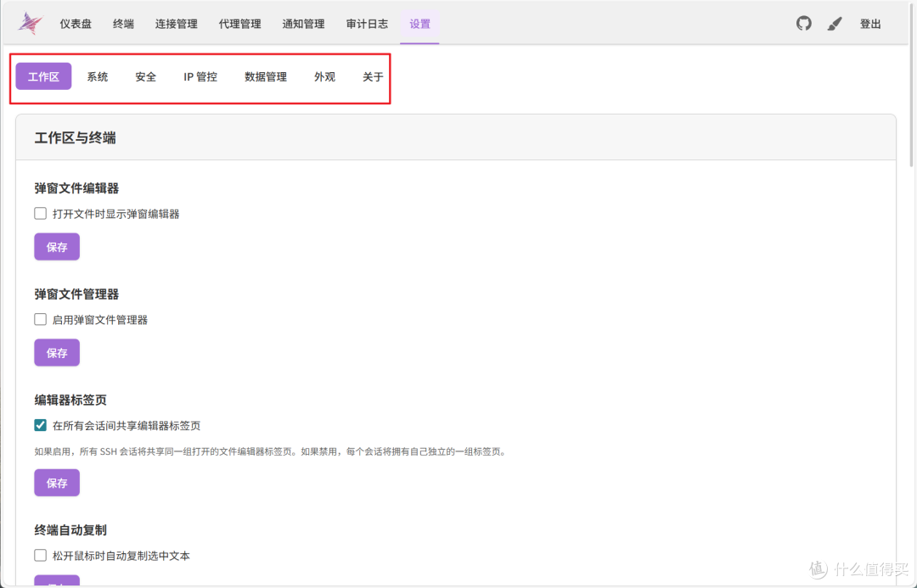Save the 弹窗文件管理器 setting
This screenshot has height=588, width=917.
(57, 352)
